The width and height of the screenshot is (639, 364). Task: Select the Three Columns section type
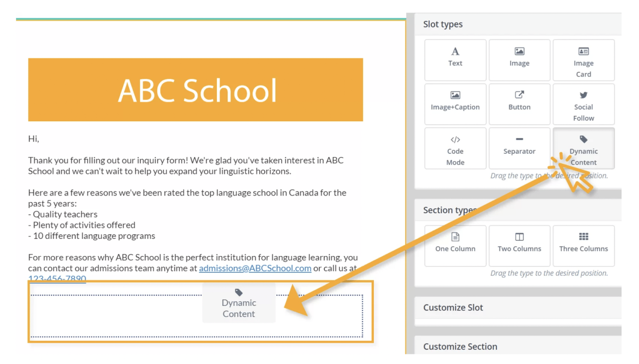(x=584, y=245)
